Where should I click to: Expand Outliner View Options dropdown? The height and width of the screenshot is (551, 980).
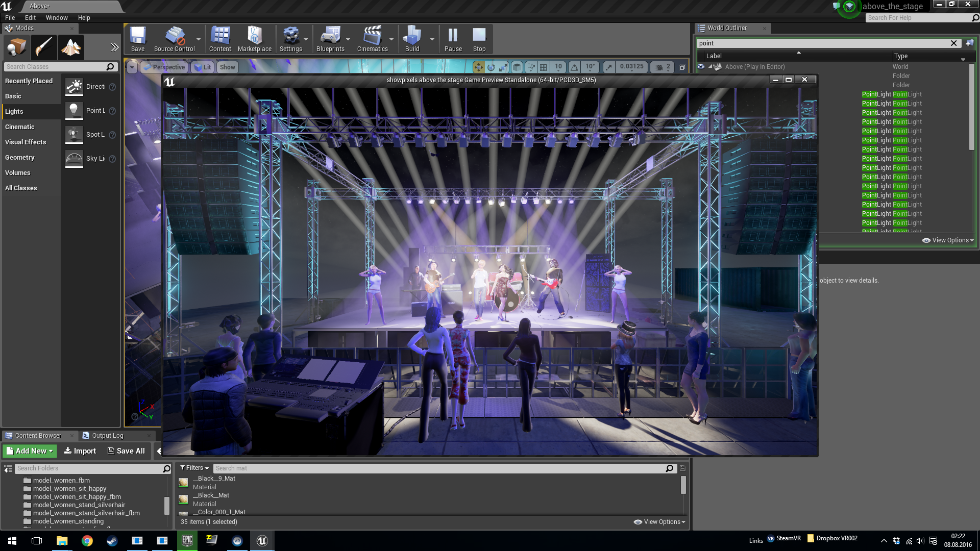point(948,240)
